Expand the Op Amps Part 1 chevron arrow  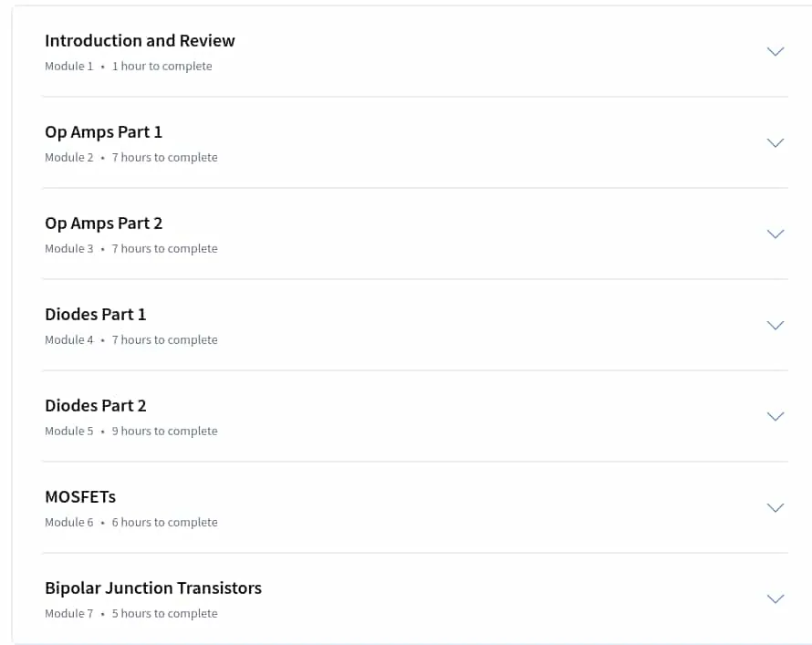pos(775,143)
